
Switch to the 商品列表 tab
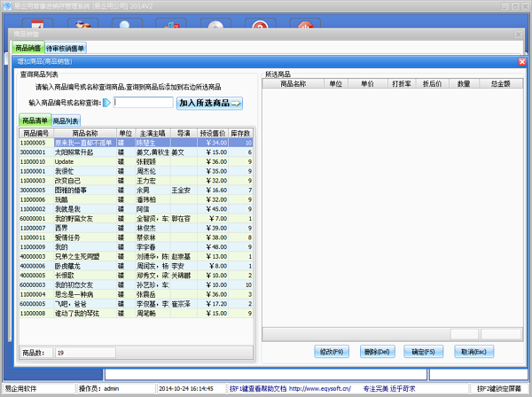point(66,121)
